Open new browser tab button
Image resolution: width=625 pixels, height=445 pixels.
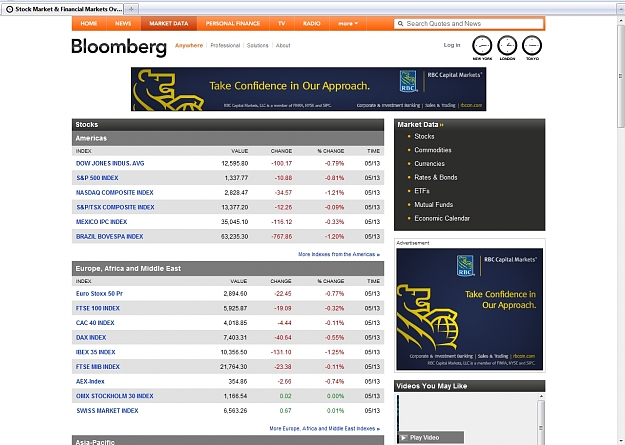click(x=131, y=9)
